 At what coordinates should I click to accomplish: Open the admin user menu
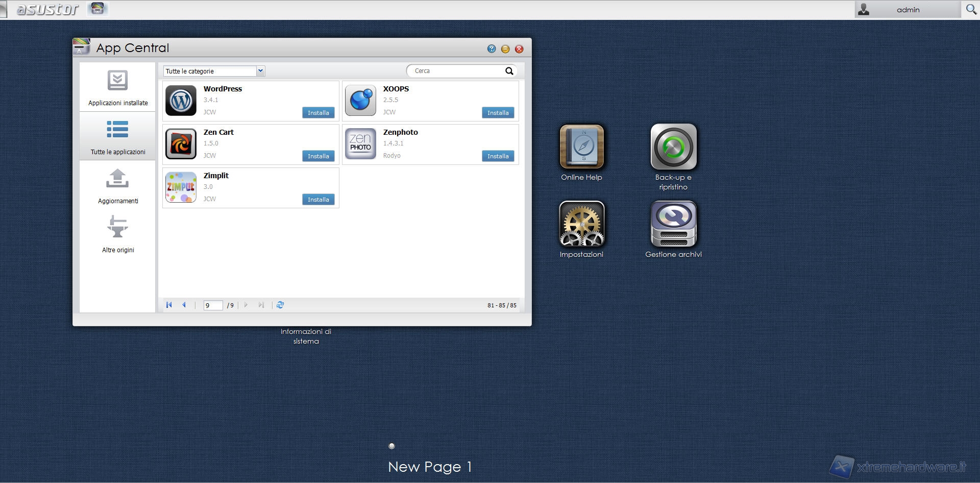(x=908, y=10)
